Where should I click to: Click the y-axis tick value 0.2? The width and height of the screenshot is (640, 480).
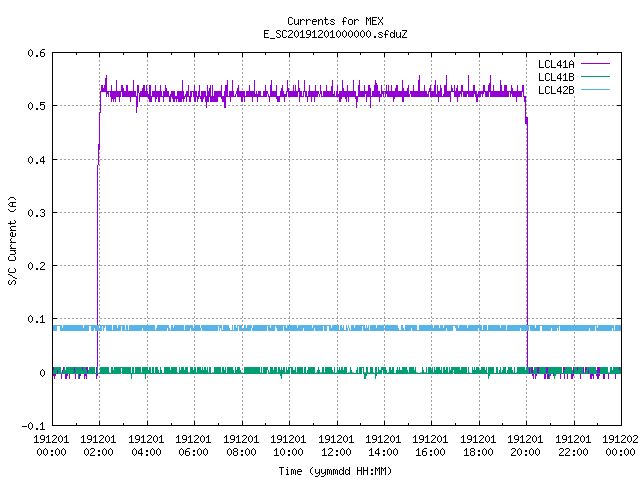pyautogui.click(x=36, y=266)
